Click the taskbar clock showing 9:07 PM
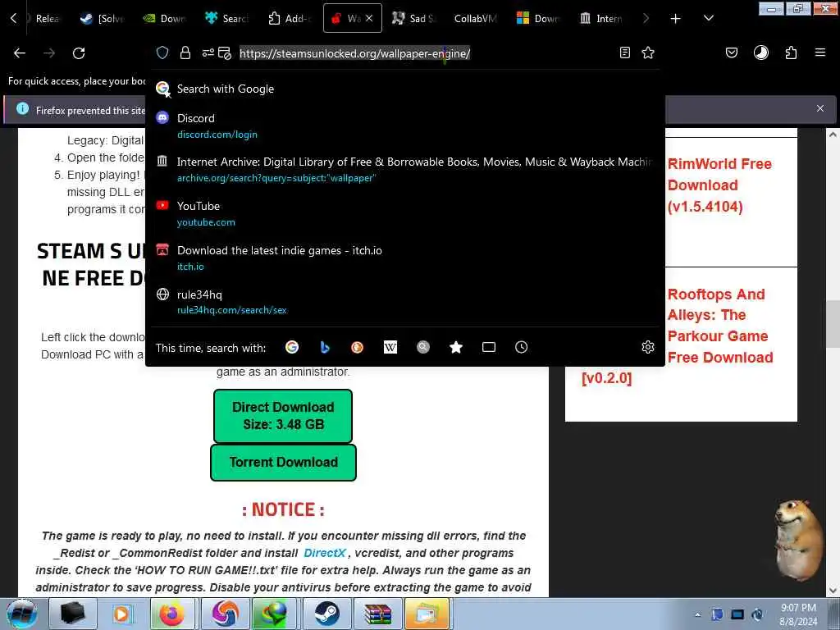 coord(798,614)
